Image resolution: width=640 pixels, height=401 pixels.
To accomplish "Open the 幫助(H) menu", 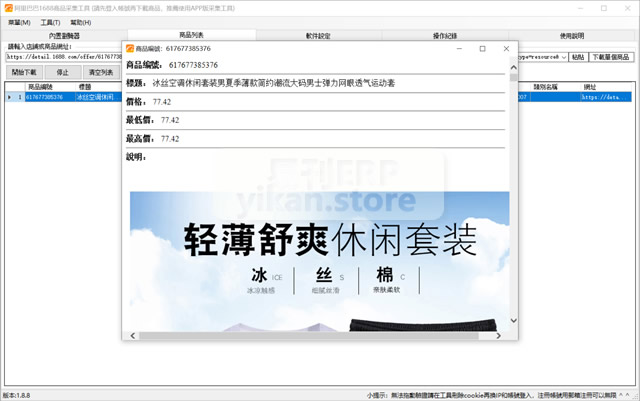I will point(81,21).
